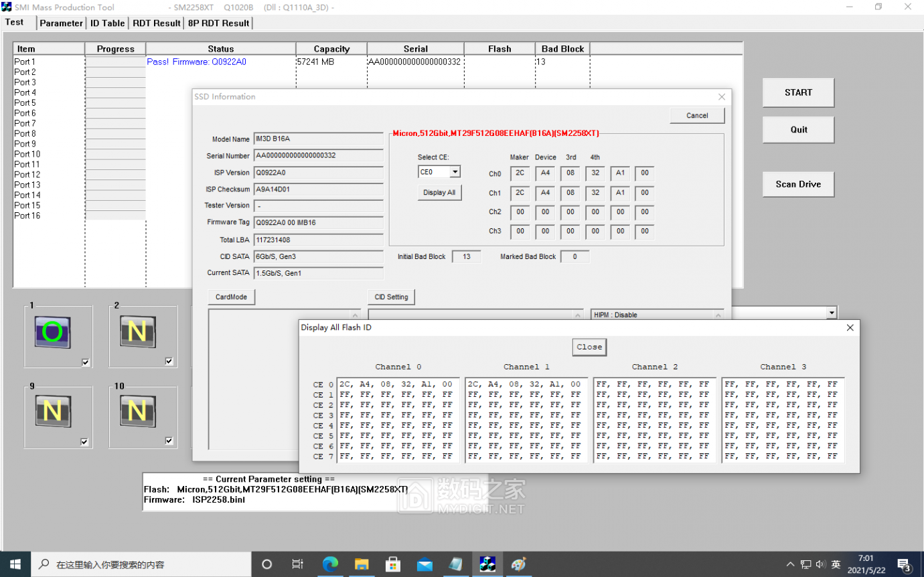Switch to the Test tab
The image size is (924, 577).
(15, 22)
